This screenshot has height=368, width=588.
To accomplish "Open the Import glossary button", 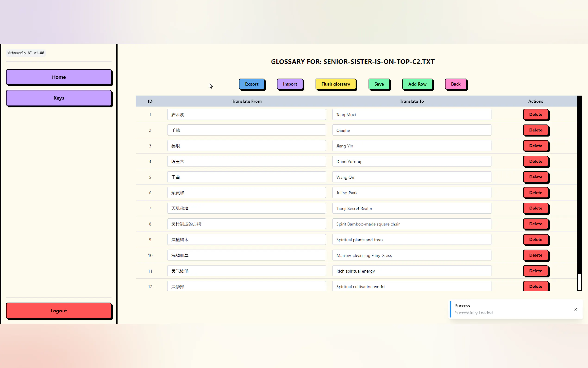I will tap(290, 84).
